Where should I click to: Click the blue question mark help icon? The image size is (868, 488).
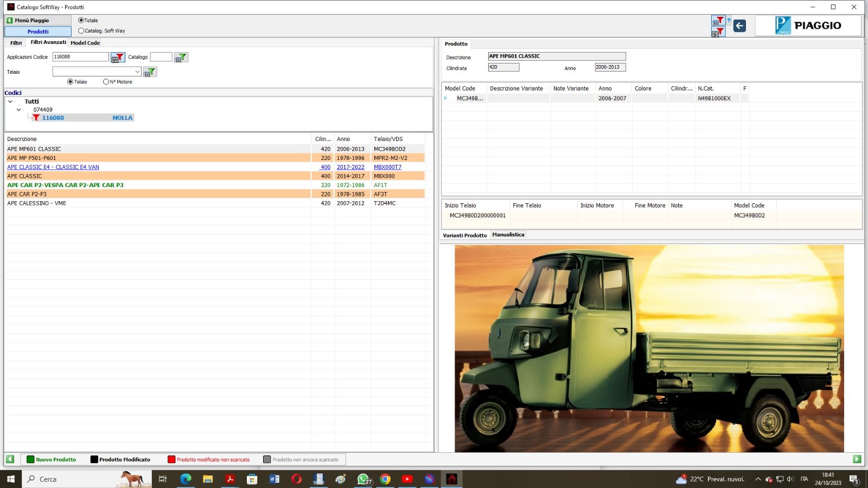coord(729,21)
